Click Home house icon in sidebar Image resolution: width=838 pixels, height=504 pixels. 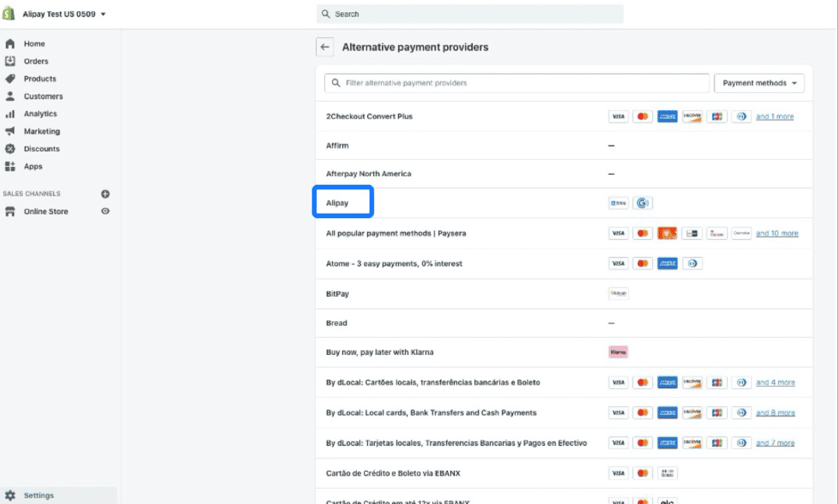pos(10,44)
